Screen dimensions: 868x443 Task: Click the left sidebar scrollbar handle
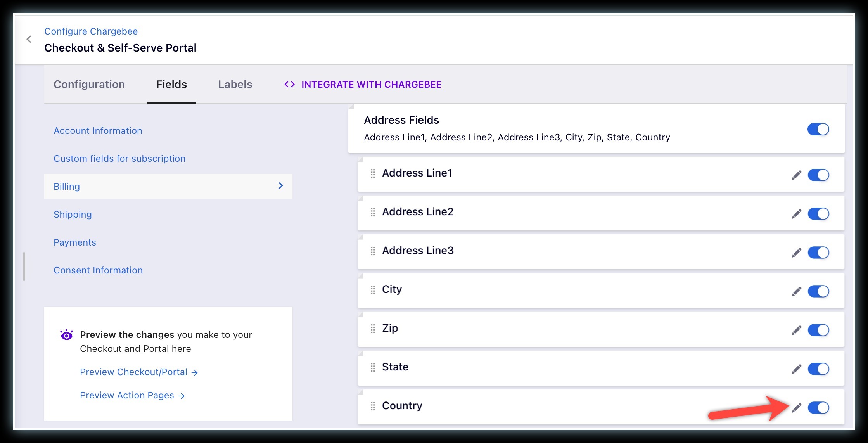[x=24, y=266]
